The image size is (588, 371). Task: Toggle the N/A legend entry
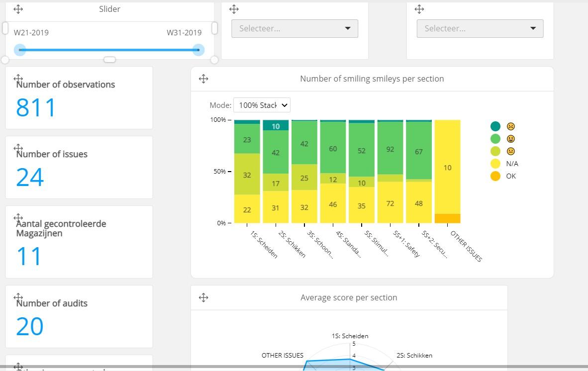504,164
